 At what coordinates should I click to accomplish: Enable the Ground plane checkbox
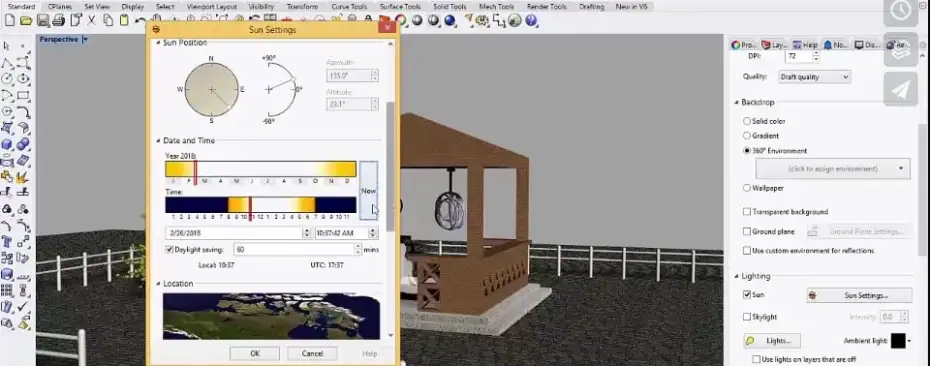click(747, 231)
